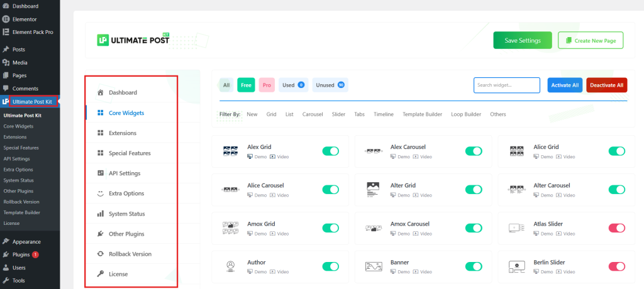Show Used widgets filter
The height and width of the screenshot is (289, 644).
click(293, 85)
